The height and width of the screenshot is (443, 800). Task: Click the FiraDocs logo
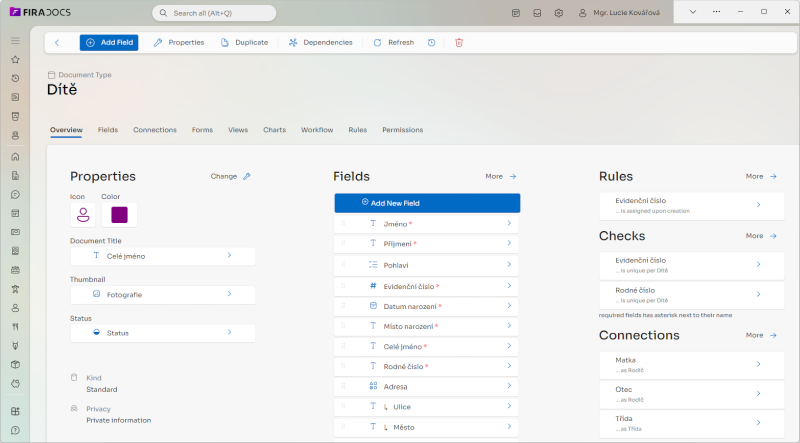[x=40, y=12]
